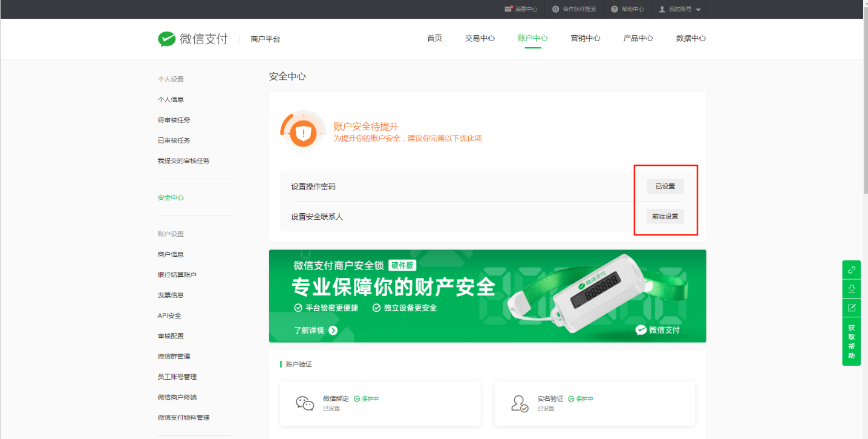Click the WeChat Pay logo
Image resolution: width=868 pixels, height=439 pixels.
pyautogui.click(x=193, y=39)
